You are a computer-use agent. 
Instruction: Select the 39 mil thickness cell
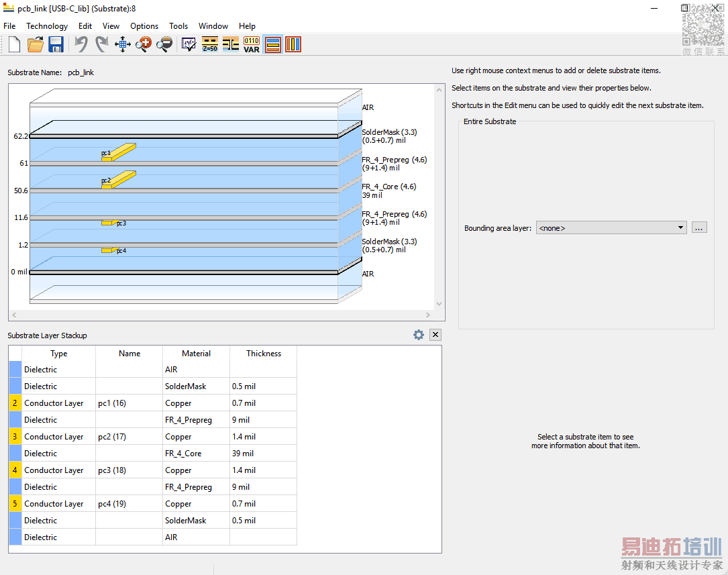(x=263, y=454)
